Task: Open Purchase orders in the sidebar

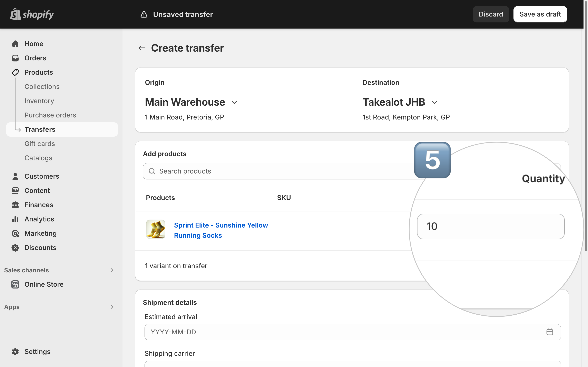Action: click(50, 115)
